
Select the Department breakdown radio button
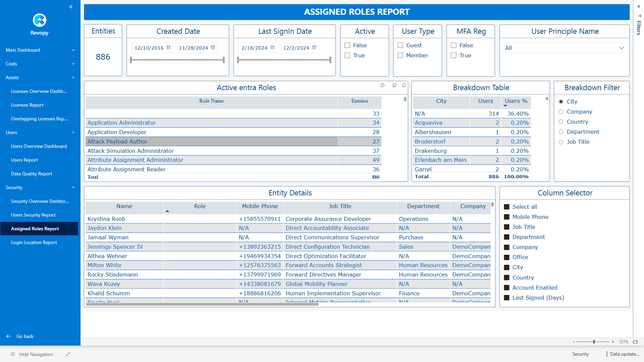(561, 132)
